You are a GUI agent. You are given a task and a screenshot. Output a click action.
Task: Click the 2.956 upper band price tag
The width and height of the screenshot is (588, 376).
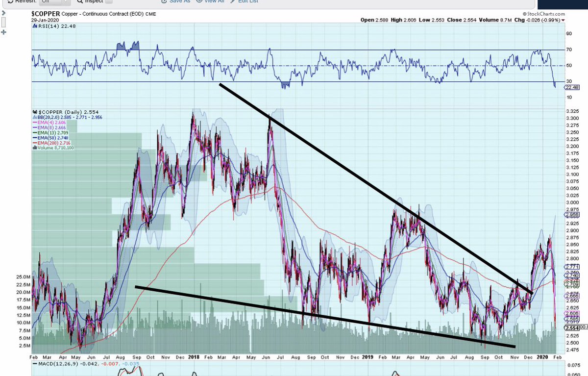coord(572,214)
